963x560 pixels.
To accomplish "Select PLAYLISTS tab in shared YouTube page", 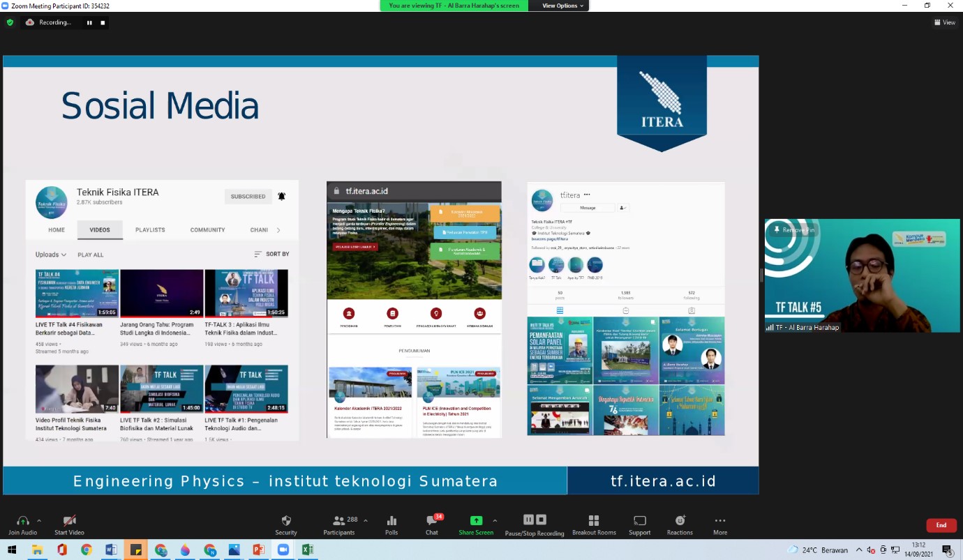I will pyautogui.click(x=150, y=230).
